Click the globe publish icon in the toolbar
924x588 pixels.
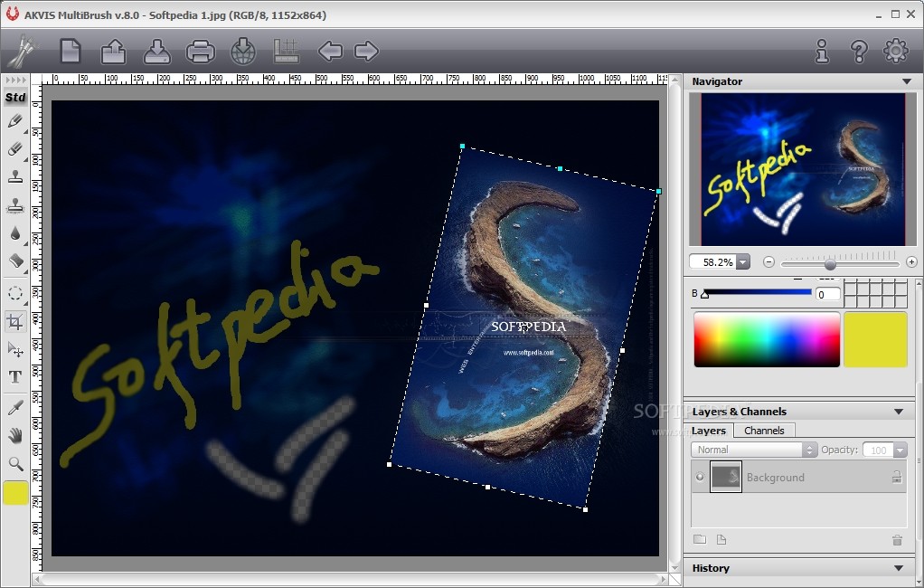pos(243,51)
